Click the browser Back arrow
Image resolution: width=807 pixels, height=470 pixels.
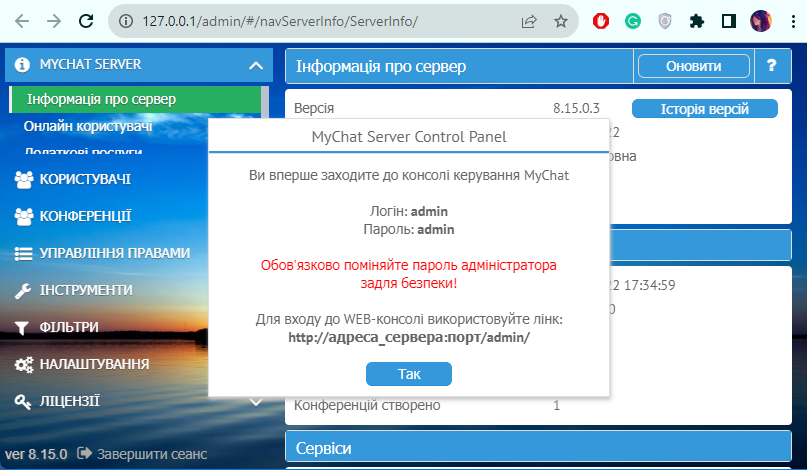pos(22,21)
